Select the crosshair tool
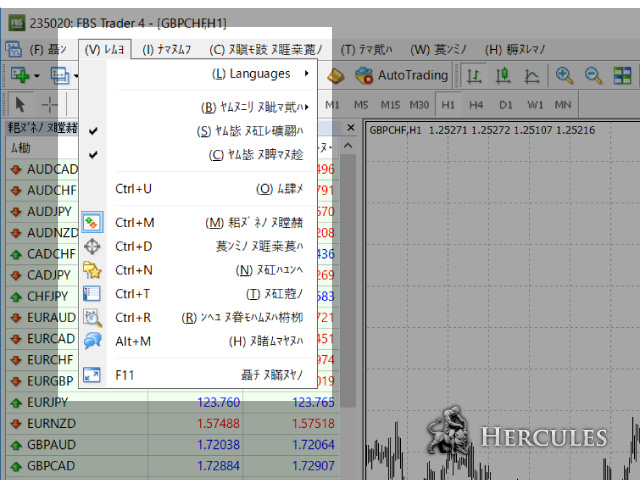Image resolution: width=640 pixels, height=480 pixels. coord(49,104)
